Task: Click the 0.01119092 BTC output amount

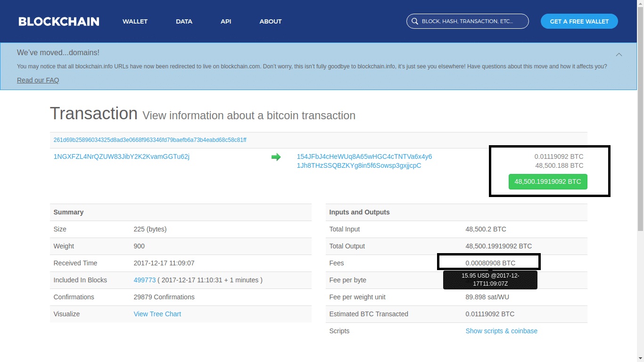Action: [x=559, y=156]
